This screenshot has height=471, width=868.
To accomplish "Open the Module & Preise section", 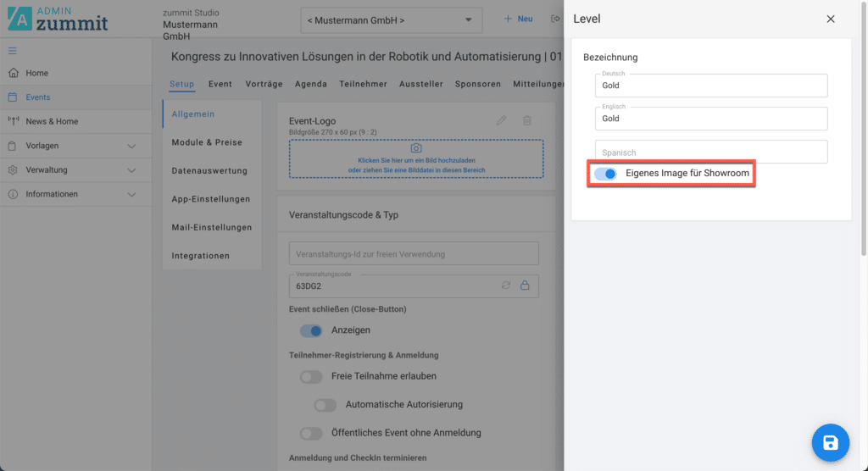I will point(206,142).
